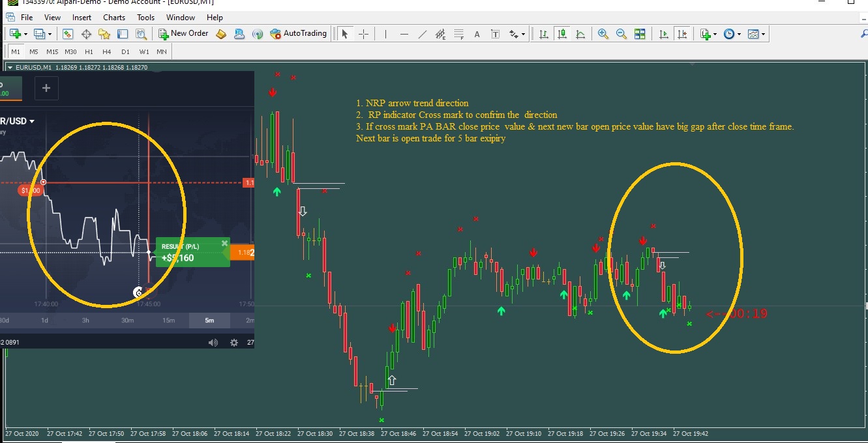Select the 30m range in overlay
The width and height of the screenshot is (868, 443).
pyautogui.click(x=127, y=320)
